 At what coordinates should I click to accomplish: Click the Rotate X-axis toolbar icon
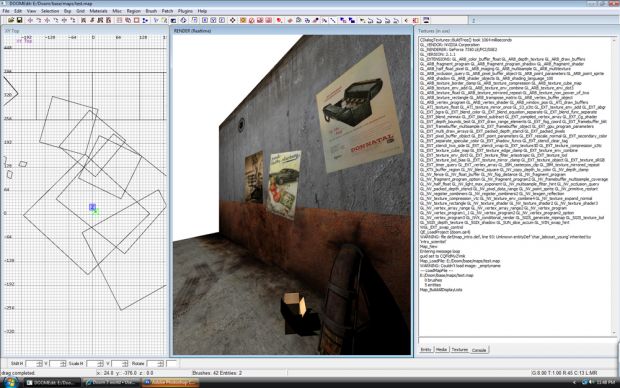pos(39,20)
